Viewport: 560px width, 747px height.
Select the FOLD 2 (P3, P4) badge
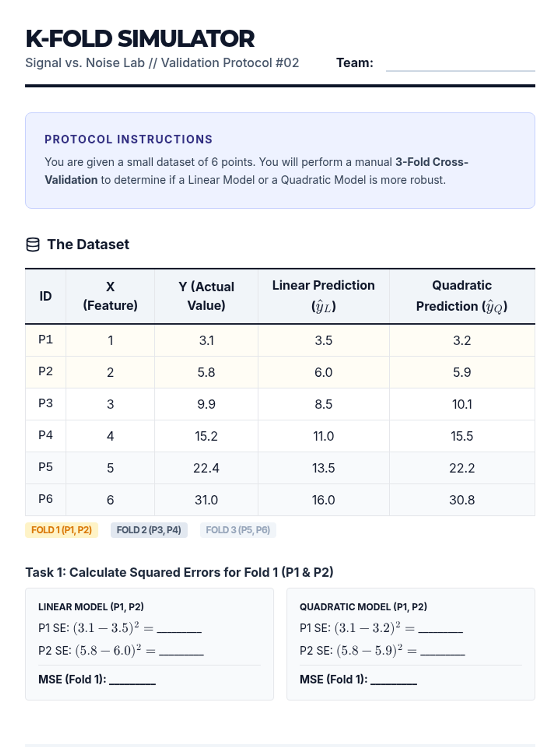click(x=149, y=530)
